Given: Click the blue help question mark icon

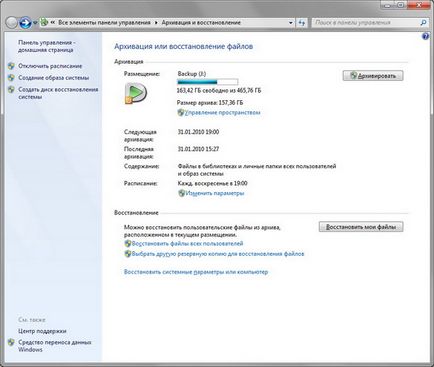Looking at the screenshot, I should point(425,36).
